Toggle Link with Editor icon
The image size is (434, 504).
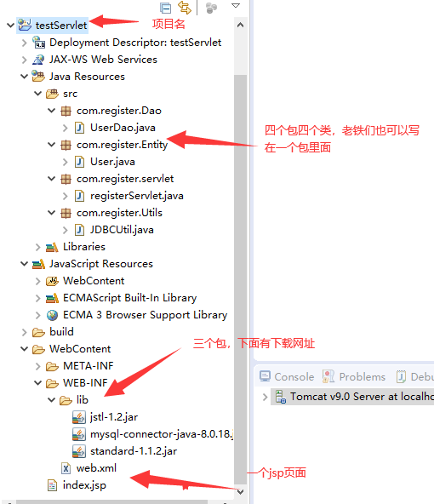pos(185,8)
